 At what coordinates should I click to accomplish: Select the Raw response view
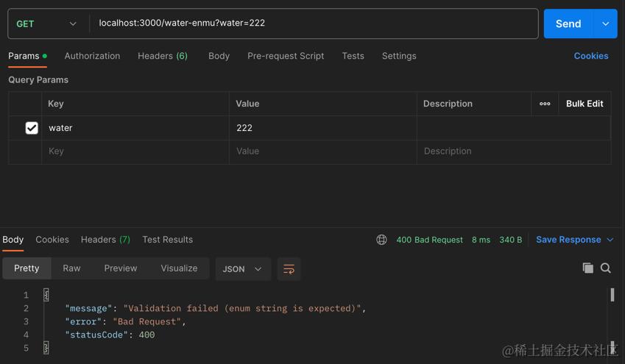(x=71, y=268)
